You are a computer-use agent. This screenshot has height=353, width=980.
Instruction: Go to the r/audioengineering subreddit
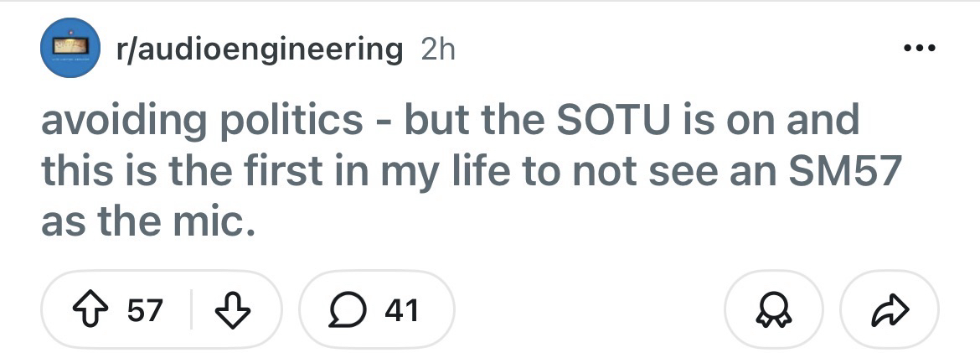pos(260,49)
